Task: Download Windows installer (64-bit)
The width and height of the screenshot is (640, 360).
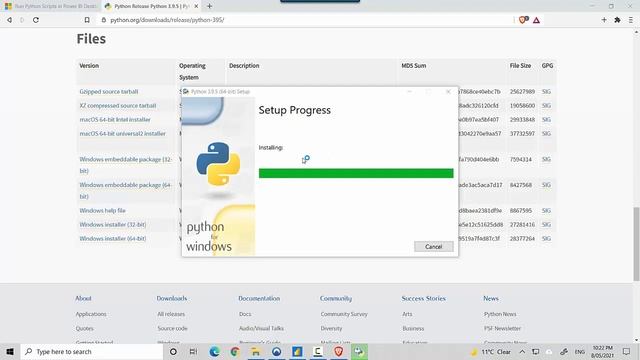Action: pyautogui.click(x=113, y=238)
